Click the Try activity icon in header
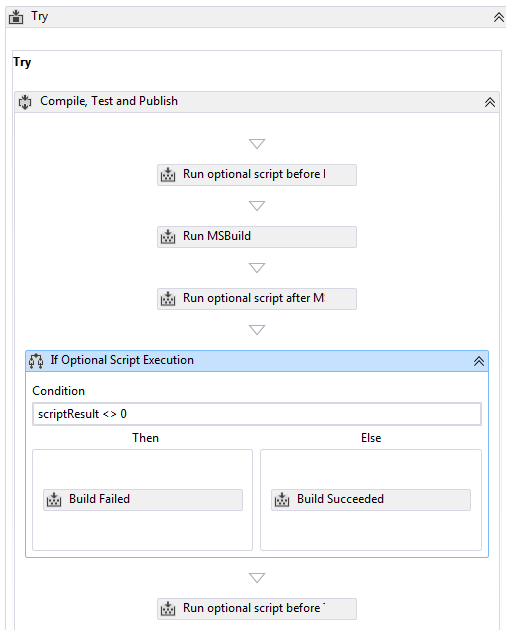The height and width of the screenshot is (630, 506). point(16,17)
